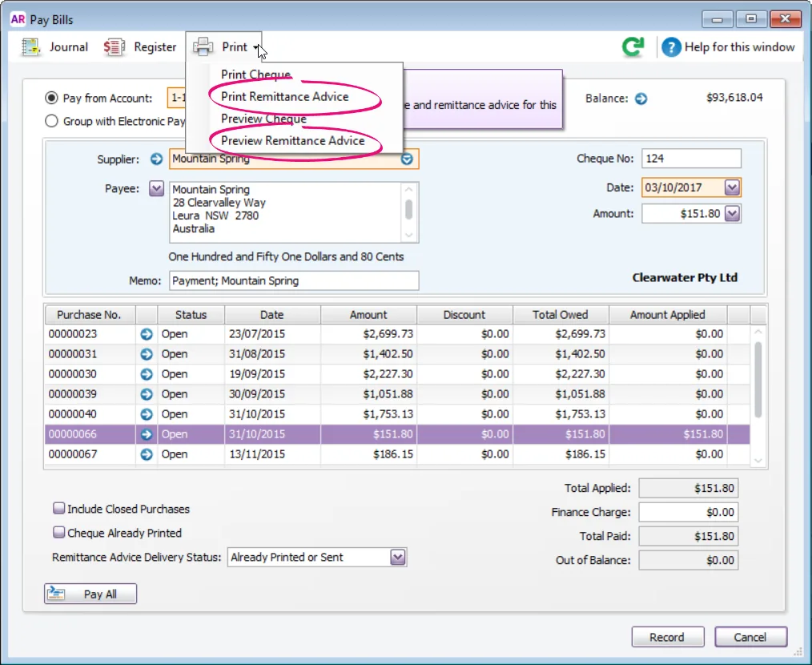
Task: Open the Journal toolbar icon
Action: pyautogui.click(x=31, y=47)
